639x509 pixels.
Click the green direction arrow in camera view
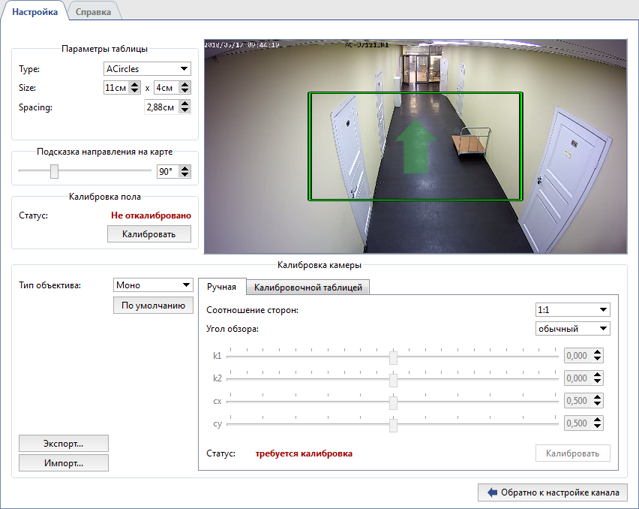pos(413,149)
